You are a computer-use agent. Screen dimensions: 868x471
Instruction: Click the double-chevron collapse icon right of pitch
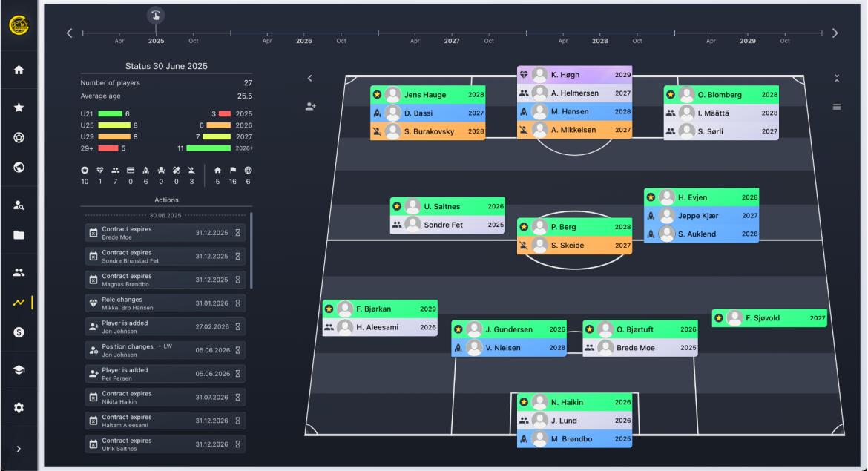point(837,78)
